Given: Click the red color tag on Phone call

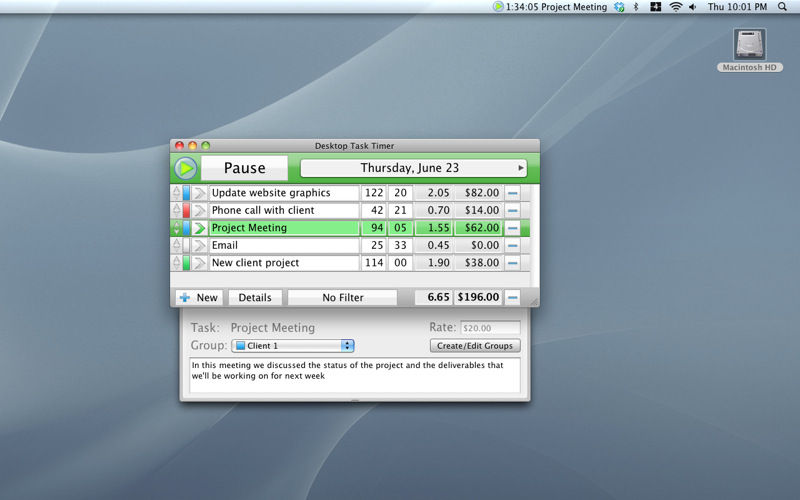Looking at the screenshot, I should 186,210.
